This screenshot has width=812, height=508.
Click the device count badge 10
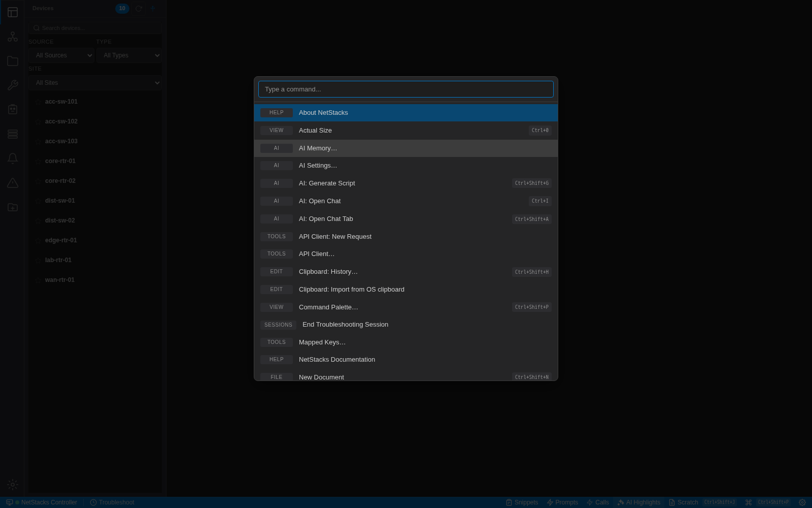(122, 9)
